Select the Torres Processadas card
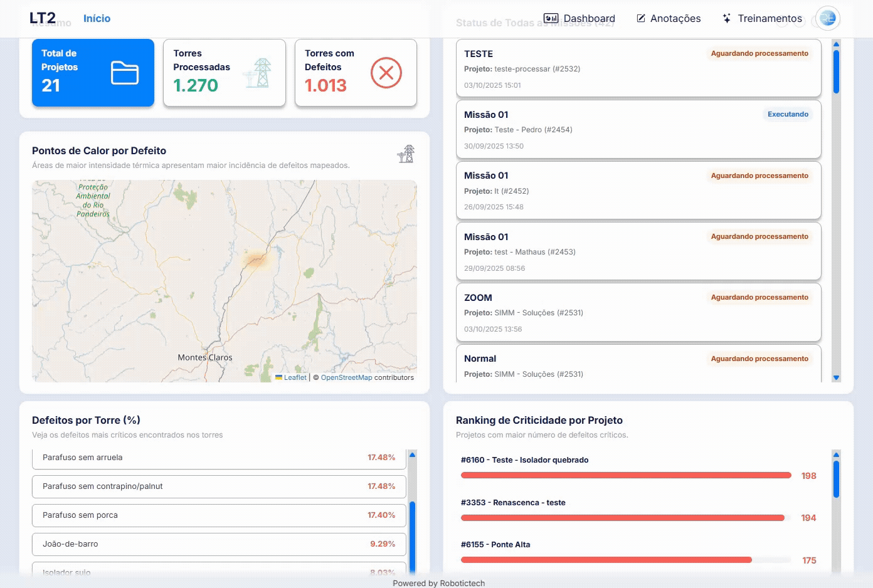 pyautogui.click(x=225, y=73)
